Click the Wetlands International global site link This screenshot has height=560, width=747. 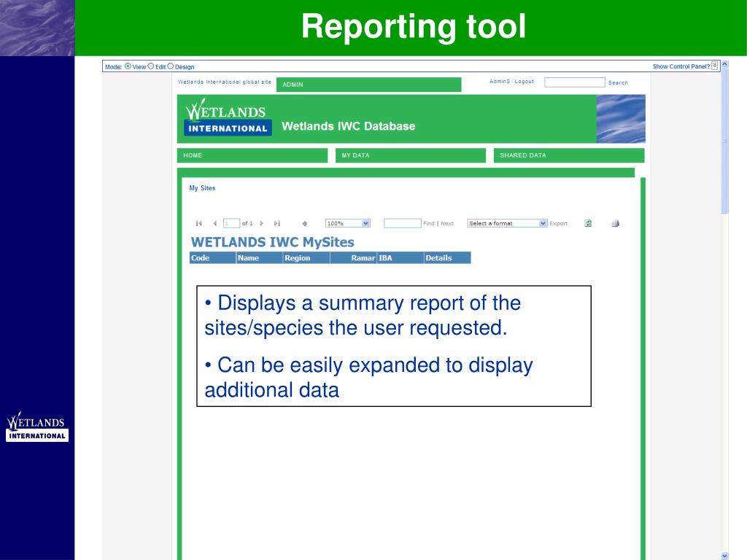point(225,82)
